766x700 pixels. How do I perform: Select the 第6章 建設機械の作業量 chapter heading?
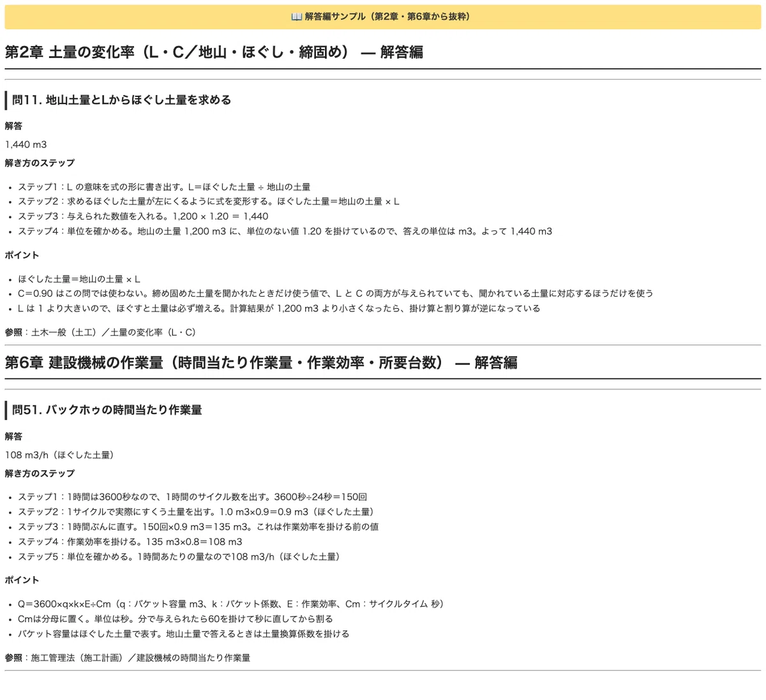click(261, 362)
